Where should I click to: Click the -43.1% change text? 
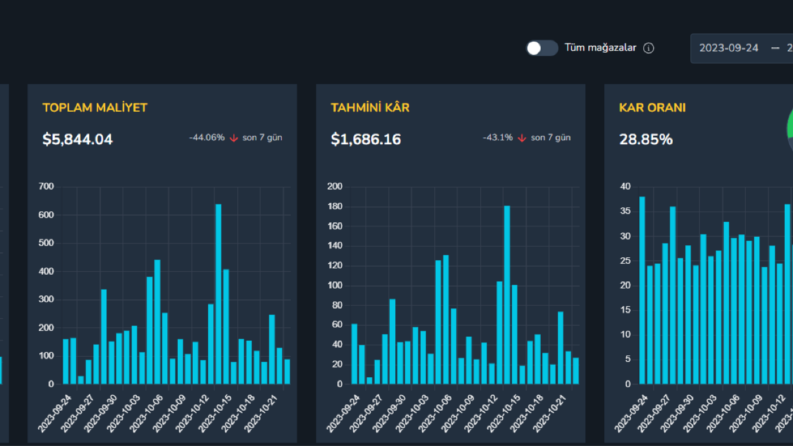498,138
